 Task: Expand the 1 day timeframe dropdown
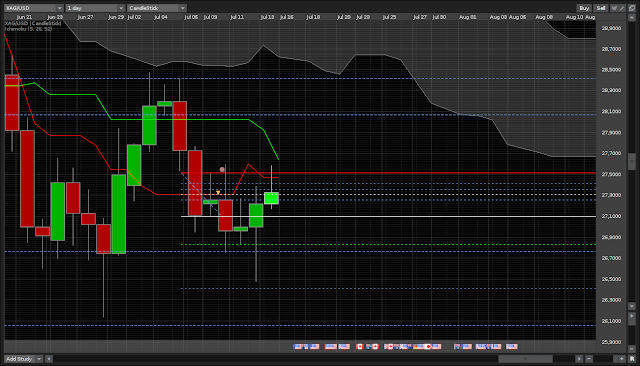click(x=95, y=8)
